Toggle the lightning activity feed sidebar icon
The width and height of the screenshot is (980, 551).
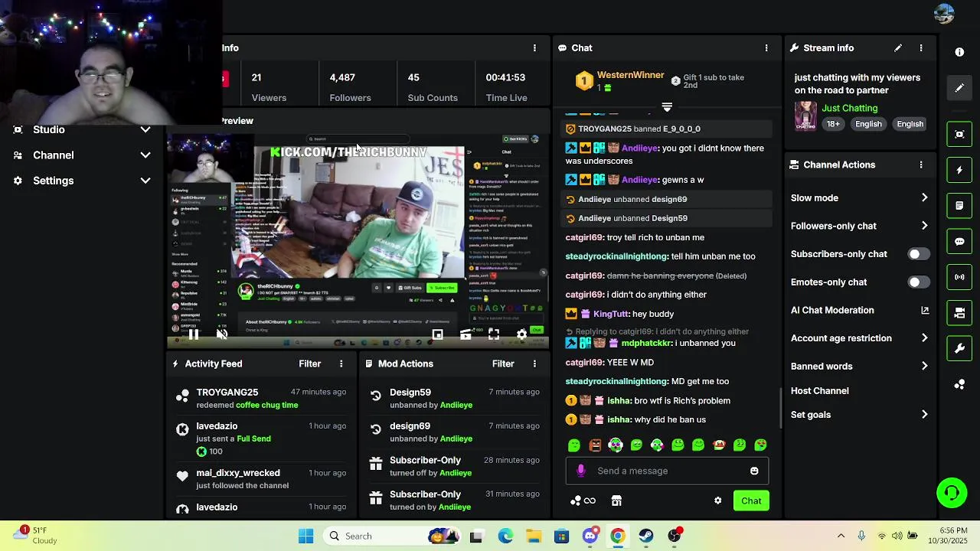point(959,170)
